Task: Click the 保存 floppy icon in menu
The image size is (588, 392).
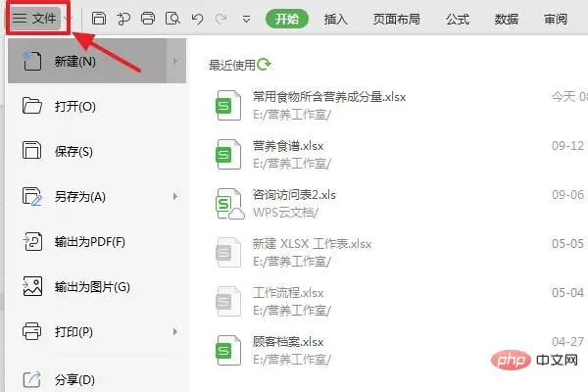Action: pos(32,150)
